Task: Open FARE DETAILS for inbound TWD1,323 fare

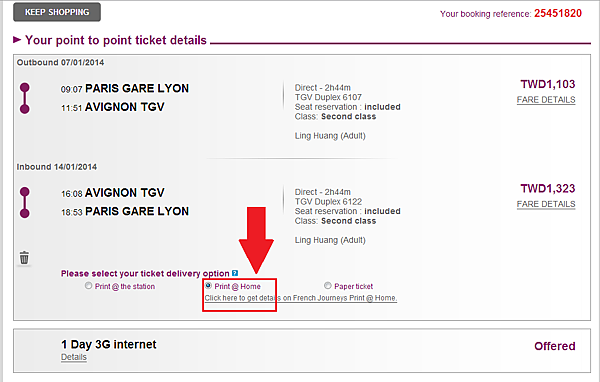Action: (x=546, y=204)
